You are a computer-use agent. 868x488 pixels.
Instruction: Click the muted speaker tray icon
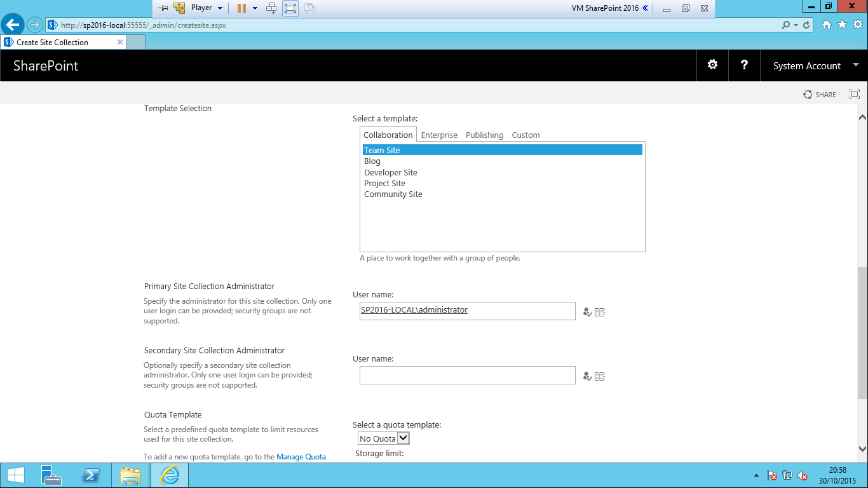click(x=803, y=475)
